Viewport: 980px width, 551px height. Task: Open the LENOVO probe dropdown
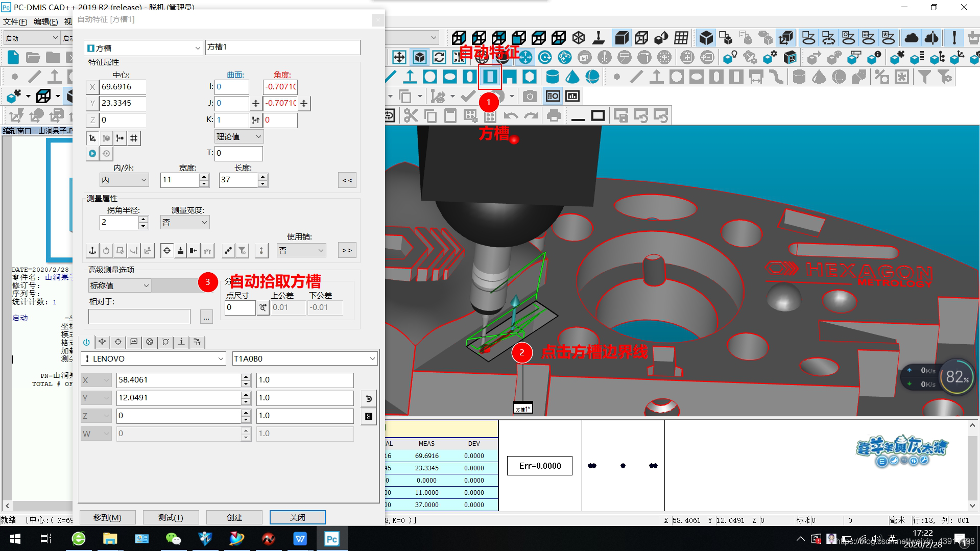pyautogui.click(x=153, y=358)
